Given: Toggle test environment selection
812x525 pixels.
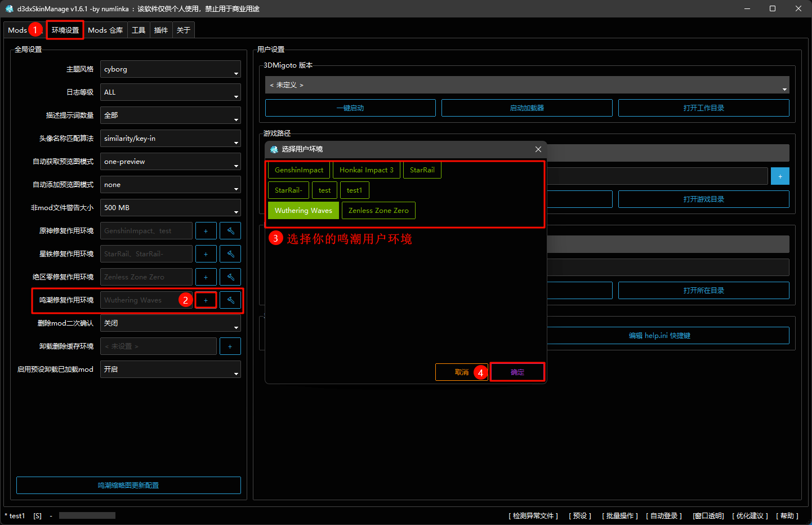Looking at the screenshot, I should tap(324, 190).
